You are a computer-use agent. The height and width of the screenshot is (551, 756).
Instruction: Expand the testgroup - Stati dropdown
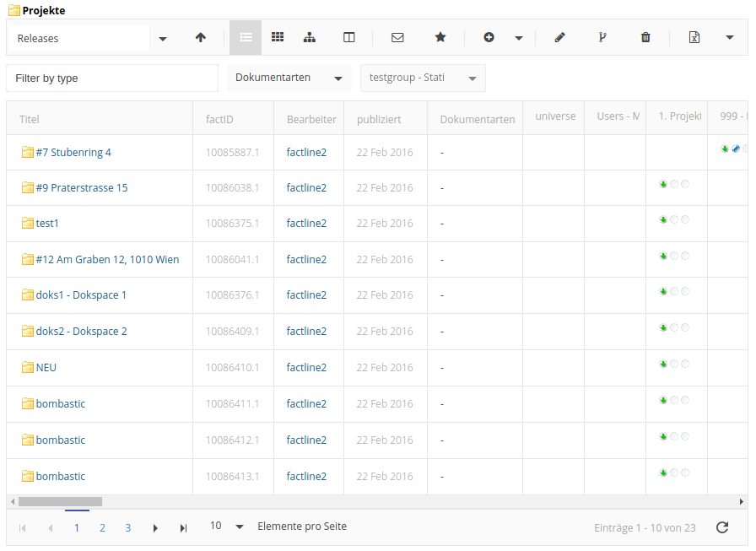[422, 78]
